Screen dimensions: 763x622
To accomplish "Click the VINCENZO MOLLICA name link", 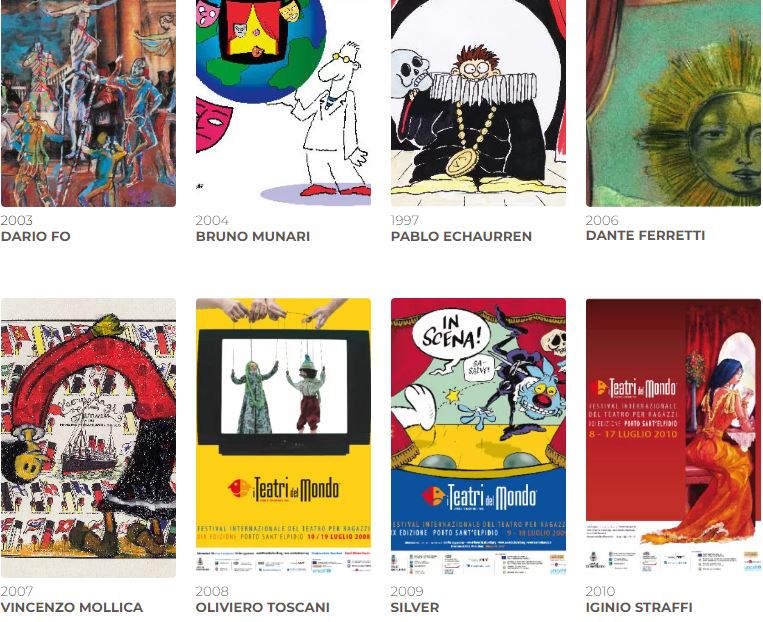I will pyautogui.click(x=72, y=607).
